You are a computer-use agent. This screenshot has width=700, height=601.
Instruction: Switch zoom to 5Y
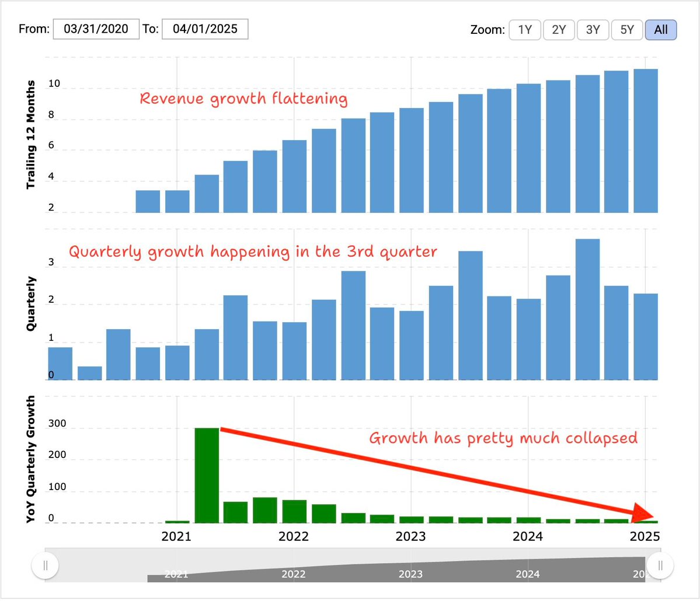[x=626, y=30]
